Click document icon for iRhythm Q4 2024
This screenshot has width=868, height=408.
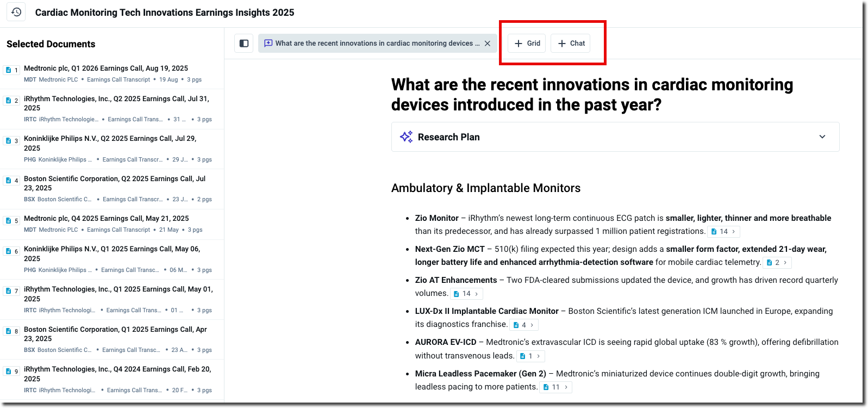pyautogui.click(x=9, y=371)
